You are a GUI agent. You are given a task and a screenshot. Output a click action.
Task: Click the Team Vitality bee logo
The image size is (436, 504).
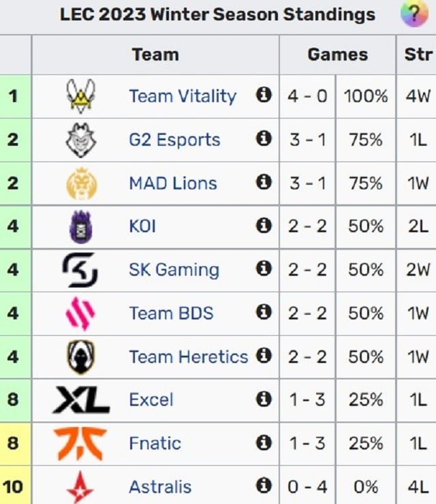click(x=80, y=96)
